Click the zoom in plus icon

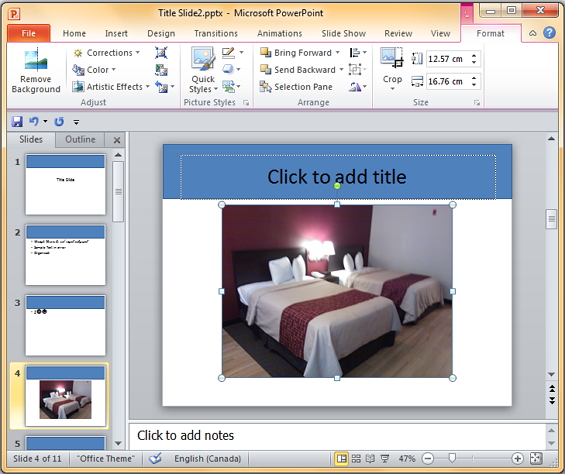(x=517, y=459)
